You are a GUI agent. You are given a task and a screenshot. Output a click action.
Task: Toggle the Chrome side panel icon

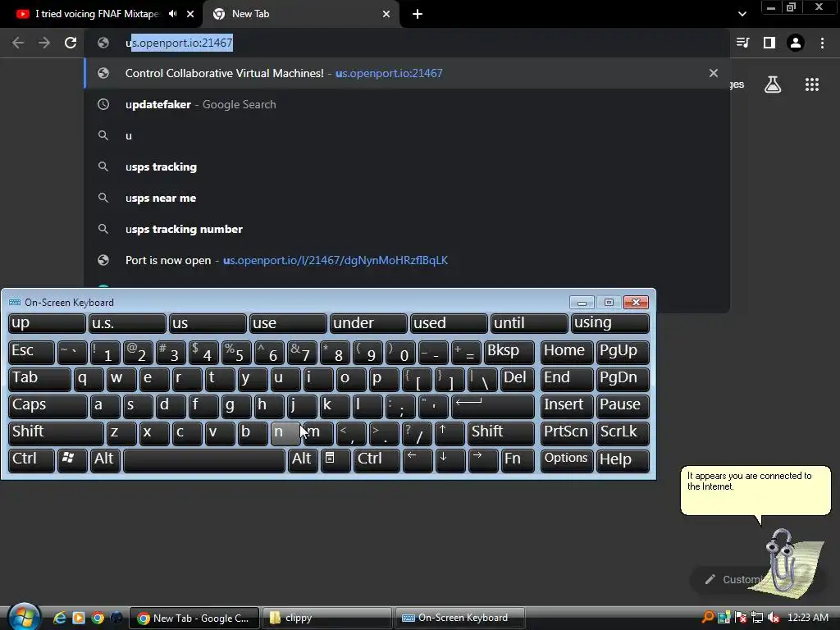click(x=769, y=43)
